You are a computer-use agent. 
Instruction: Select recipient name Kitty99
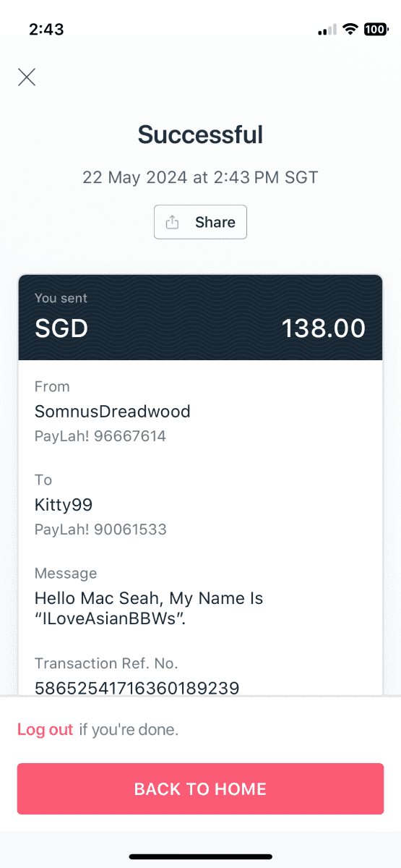coord(64,505)
